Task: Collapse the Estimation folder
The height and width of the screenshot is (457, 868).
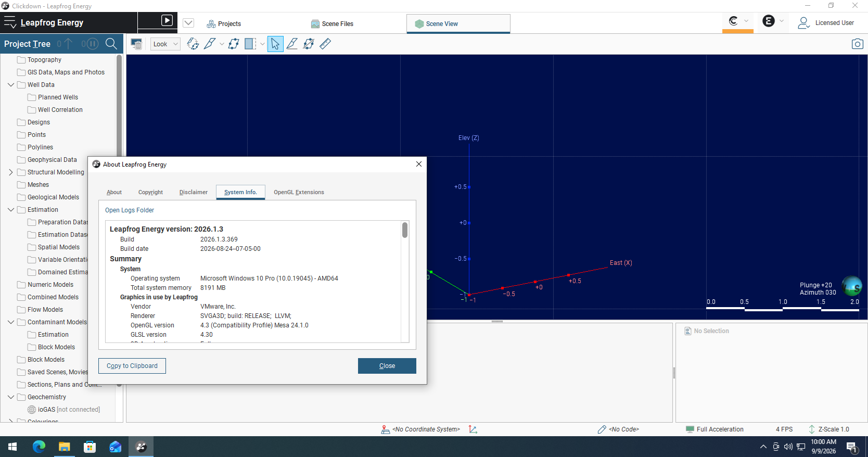Action: pyautogui.click(x=11, y=210)
